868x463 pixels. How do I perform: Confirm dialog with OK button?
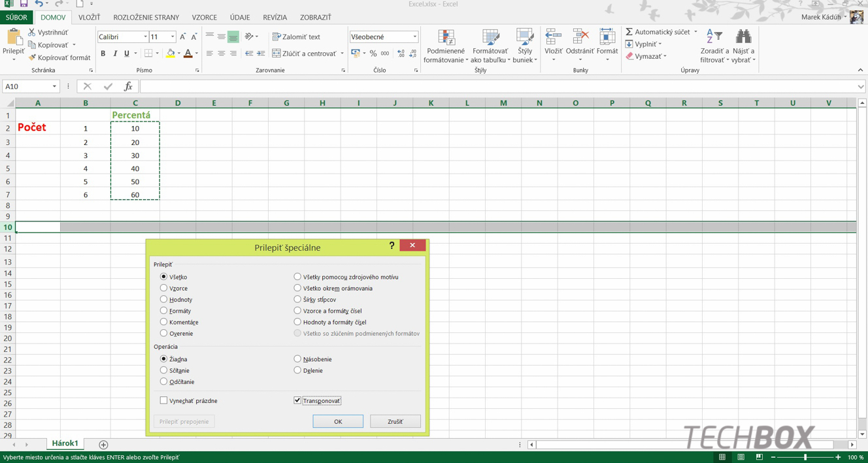tap(338, 421)
